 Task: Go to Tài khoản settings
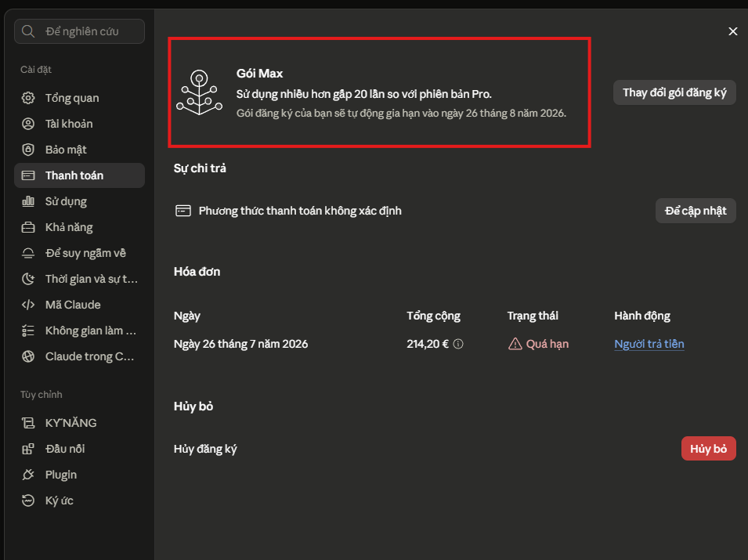[79, 124]
